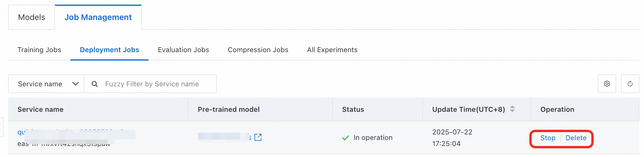Go to the Evaluation Jobs tab

tap(183, 50)
